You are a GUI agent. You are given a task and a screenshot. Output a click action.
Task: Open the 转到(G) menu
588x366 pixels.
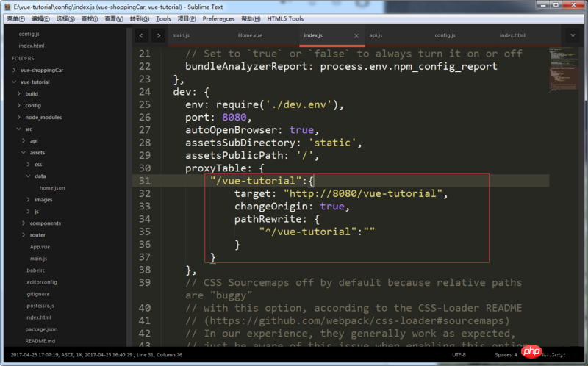click(x=140, y=19)
